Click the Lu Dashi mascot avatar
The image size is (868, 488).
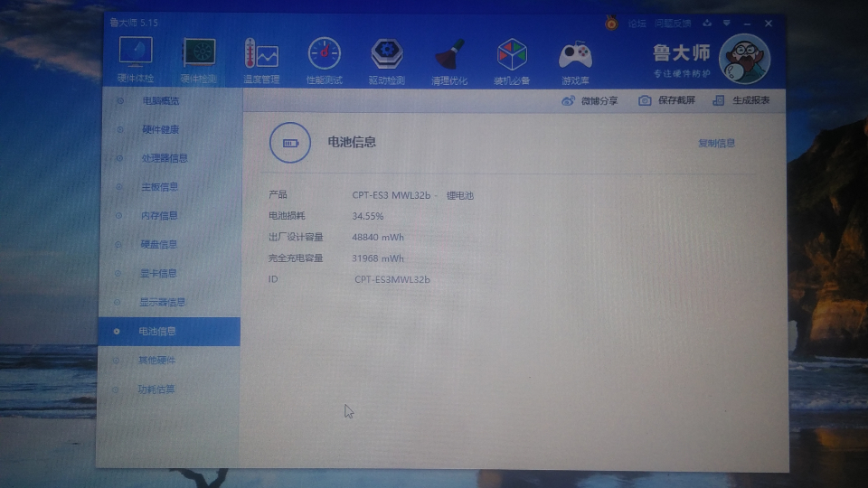[x=744, y=59]
